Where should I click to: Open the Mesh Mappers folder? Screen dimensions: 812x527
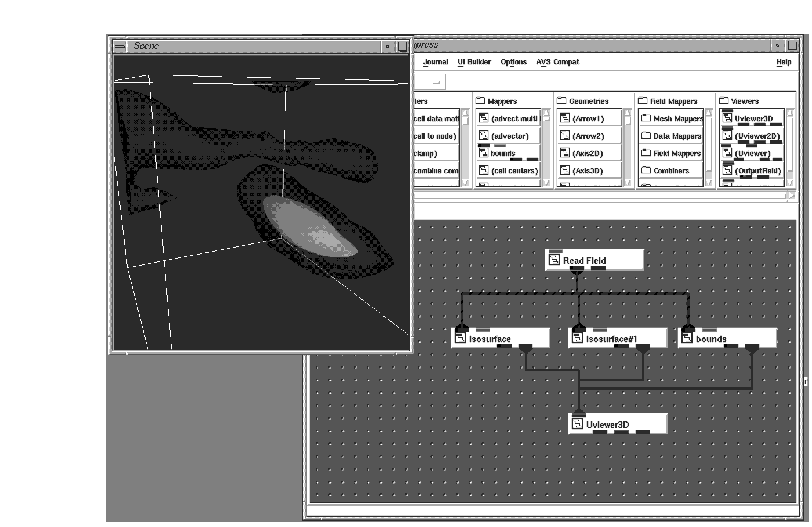[646, 119]
